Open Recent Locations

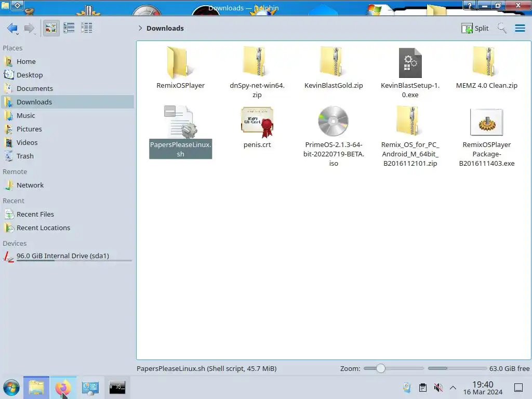tap(68, 228)
